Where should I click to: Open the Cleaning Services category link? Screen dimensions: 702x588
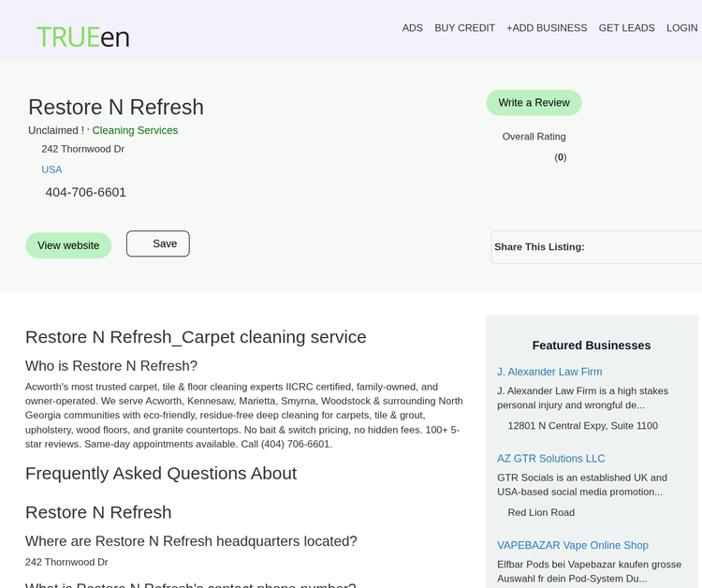click(x=135, y=130)
